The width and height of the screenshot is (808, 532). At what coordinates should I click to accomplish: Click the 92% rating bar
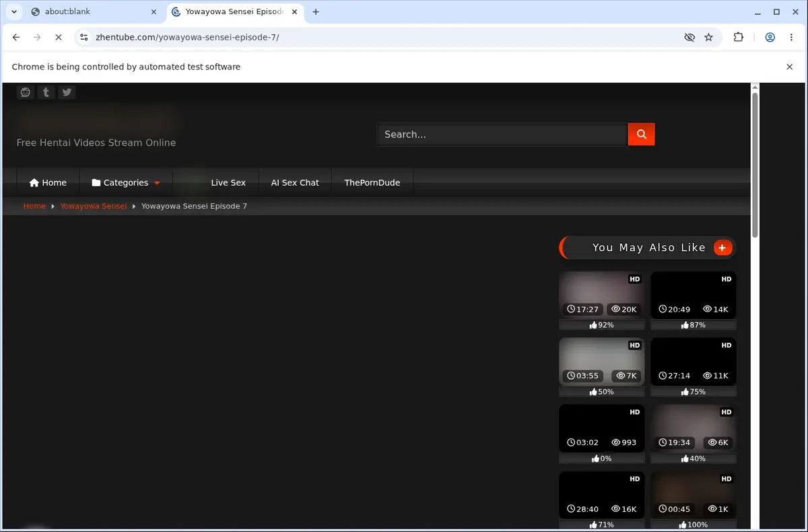click(x=601, y=325)
